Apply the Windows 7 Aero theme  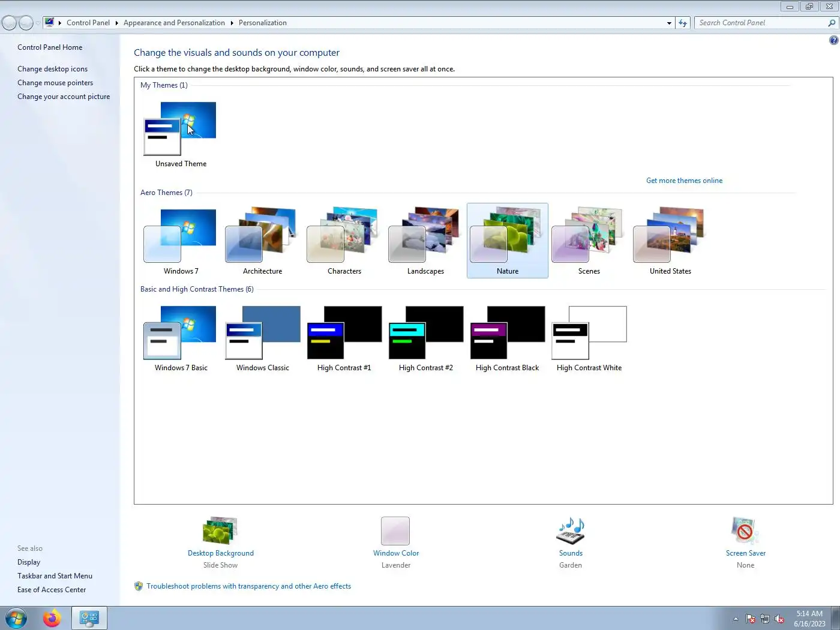[x=181, y=241]
